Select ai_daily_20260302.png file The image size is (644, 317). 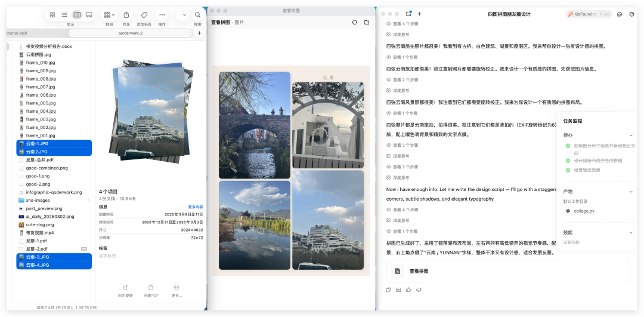49,217
